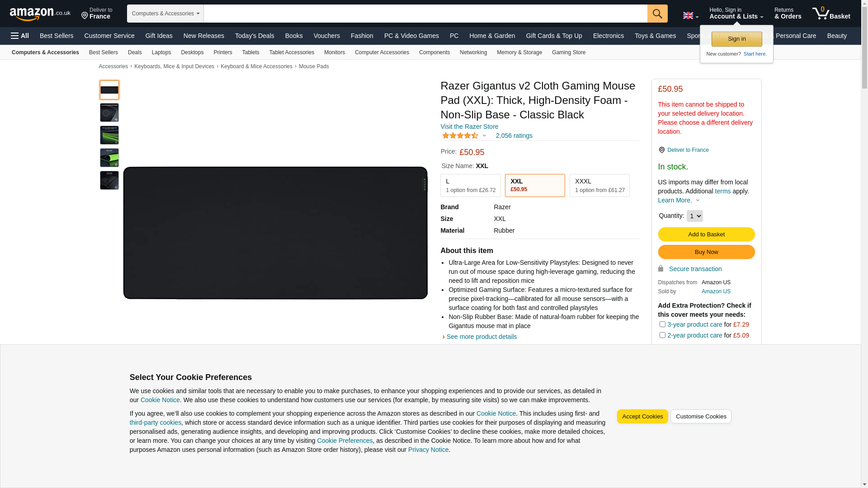Tick the 3-year product care checkbox
The image size is (868, 488).
pos(662,324)
